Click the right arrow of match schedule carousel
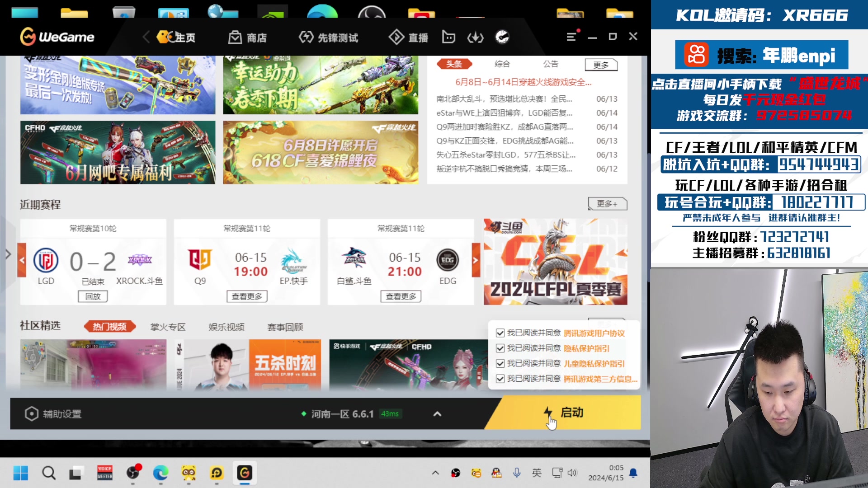The image size is (868, 488). click(475, 260)
